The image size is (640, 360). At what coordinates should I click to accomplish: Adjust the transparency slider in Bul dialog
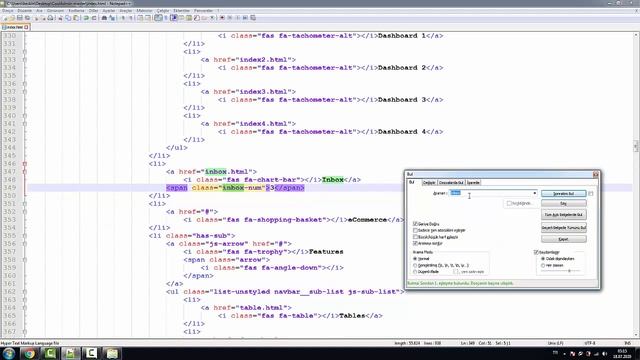tap(569, 271)
